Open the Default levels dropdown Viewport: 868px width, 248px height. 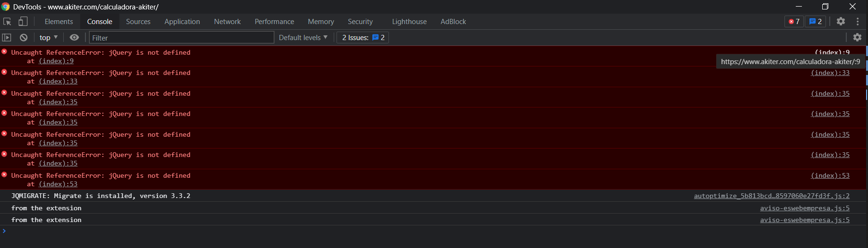tap(303, 37)
